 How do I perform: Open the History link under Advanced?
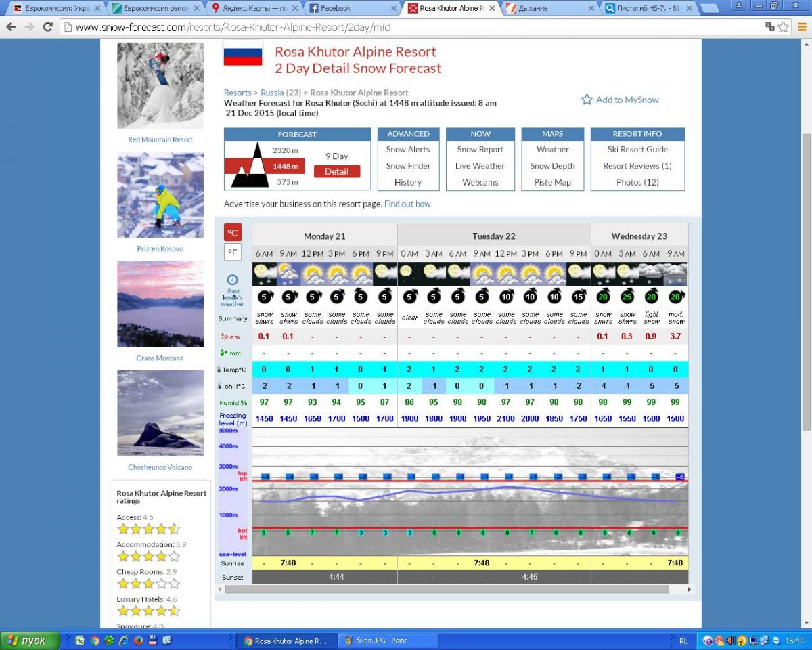[x=408, y=182]
